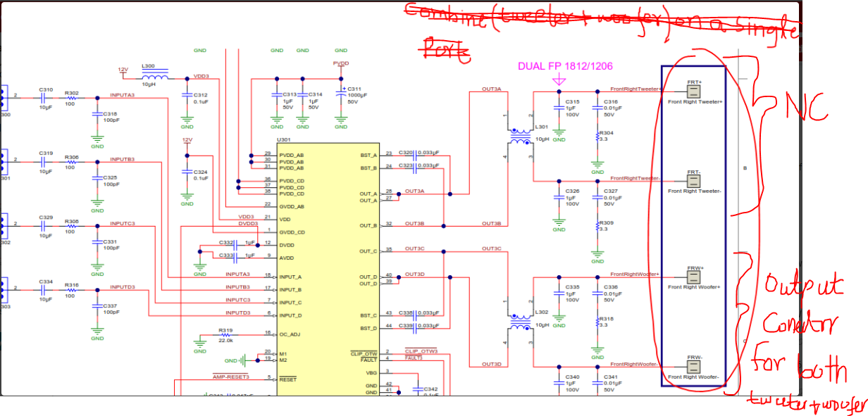Click the R304 3.3 ohm snubber resistor
The width and height of the screenshot is (868, 416).
coord(597,137)
